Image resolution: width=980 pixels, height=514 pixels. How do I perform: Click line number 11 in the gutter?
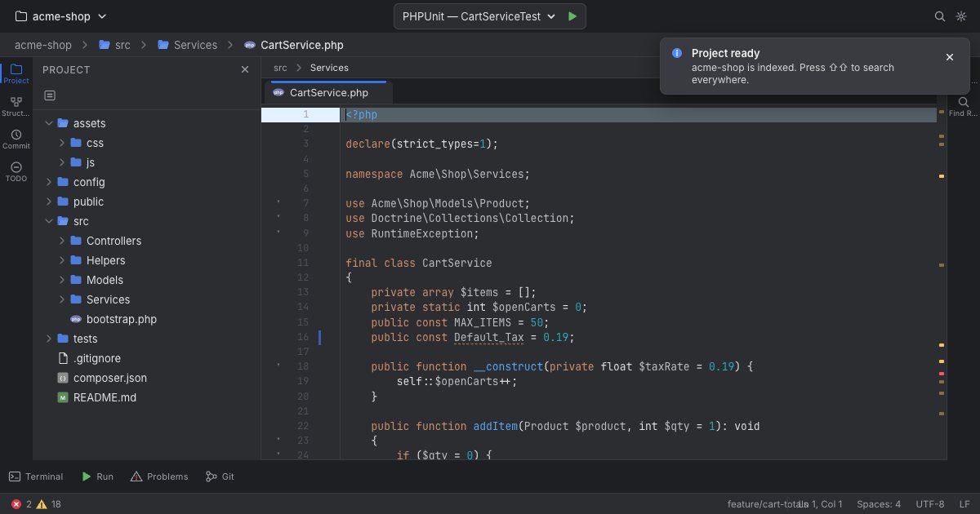pyautogui.click(x=303, y=263)
